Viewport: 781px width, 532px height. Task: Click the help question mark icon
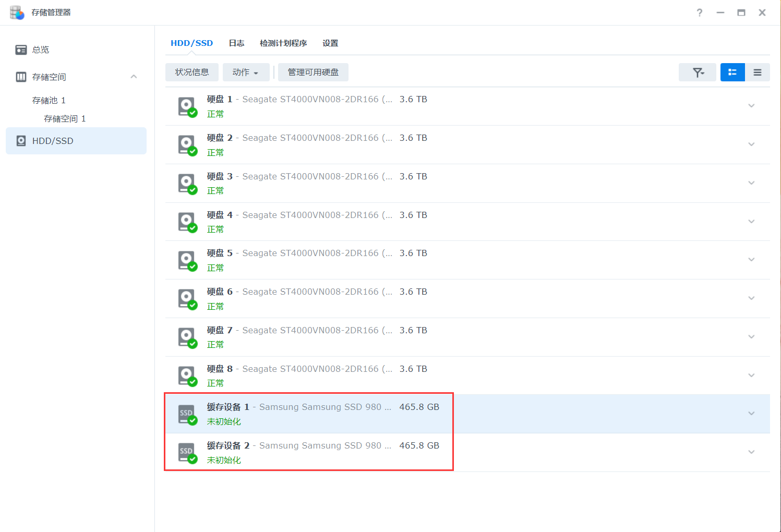699,13
